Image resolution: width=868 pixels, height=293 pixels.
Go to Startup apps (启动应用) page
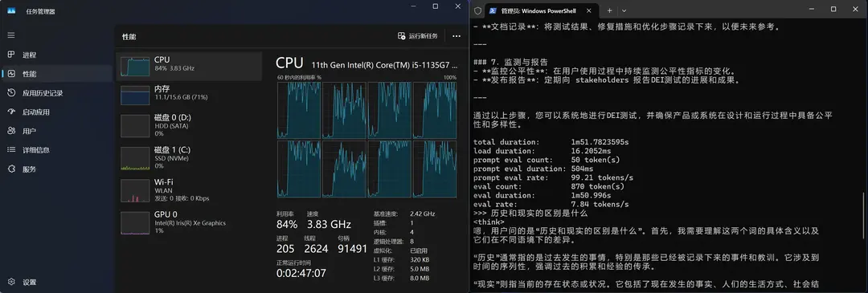click(x=57, y=112)
